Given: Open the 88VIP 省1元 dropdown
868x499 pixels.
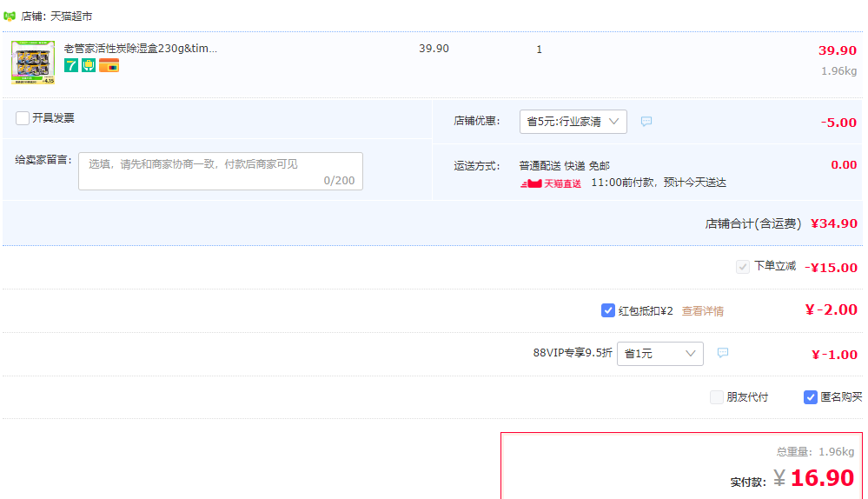Looking at the screenshot, I should tap(659, 353).
